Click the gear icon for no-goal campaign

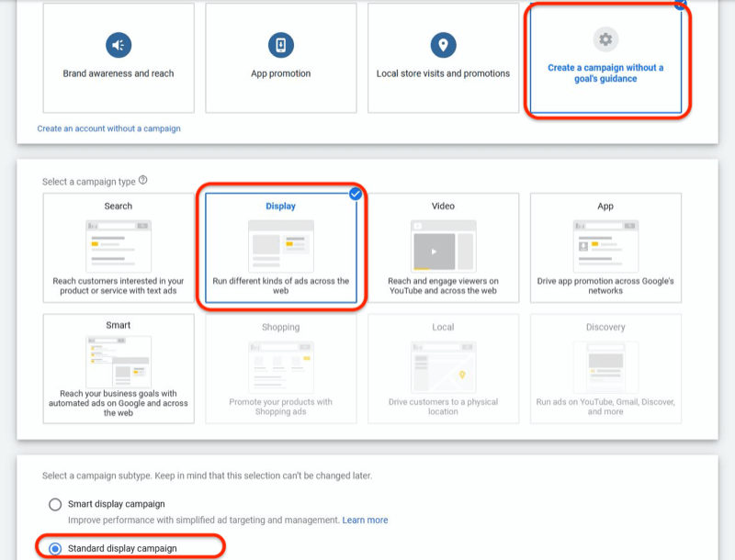pyautogui.click(x=605, y=39)
